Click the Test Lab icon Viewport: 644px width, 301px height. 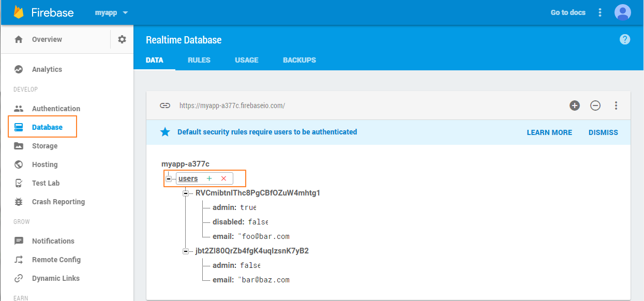(19, 183)
